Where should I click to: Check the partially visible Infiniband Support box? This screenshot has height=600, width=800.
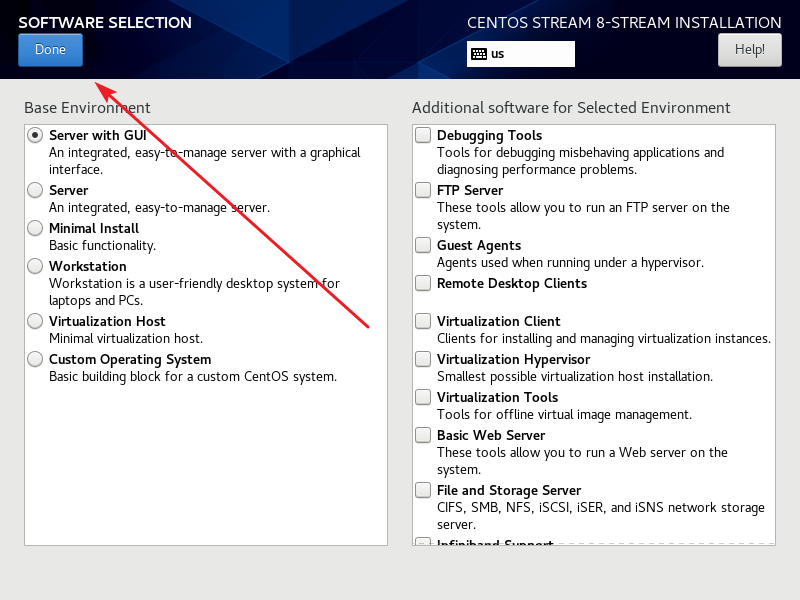click(x=423, y=541)
